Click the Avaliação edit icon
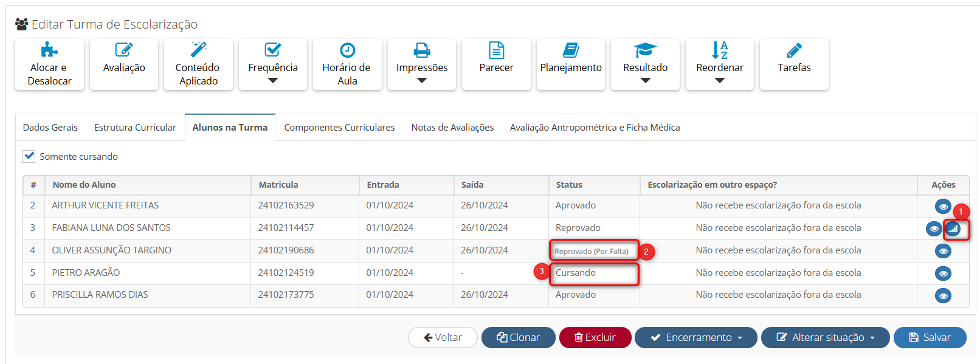This screenshot has width=980, height=364. [x=124, y=50]
